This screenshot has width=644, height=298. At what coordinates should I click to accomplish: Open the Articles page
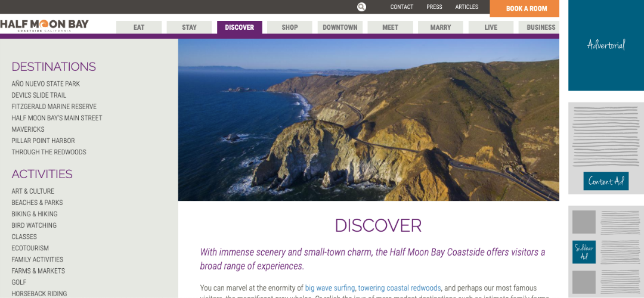click(x=466, y=7)
